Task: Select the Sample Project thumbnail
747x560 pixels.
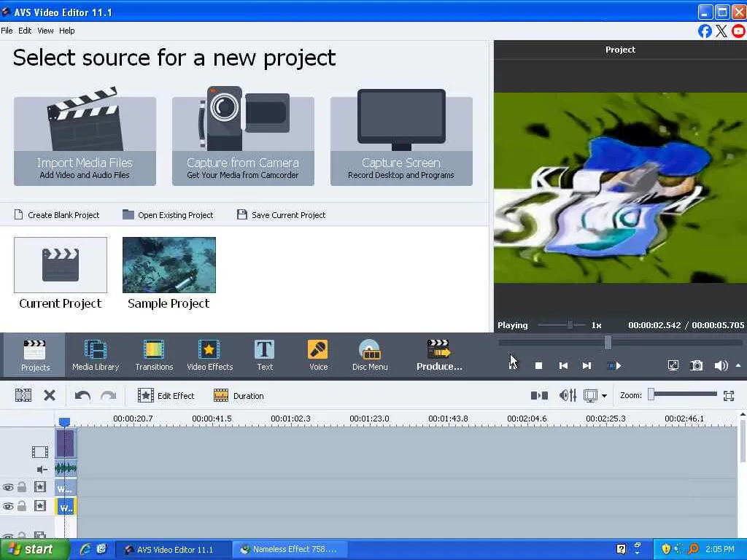Action: tap(169, 265)
